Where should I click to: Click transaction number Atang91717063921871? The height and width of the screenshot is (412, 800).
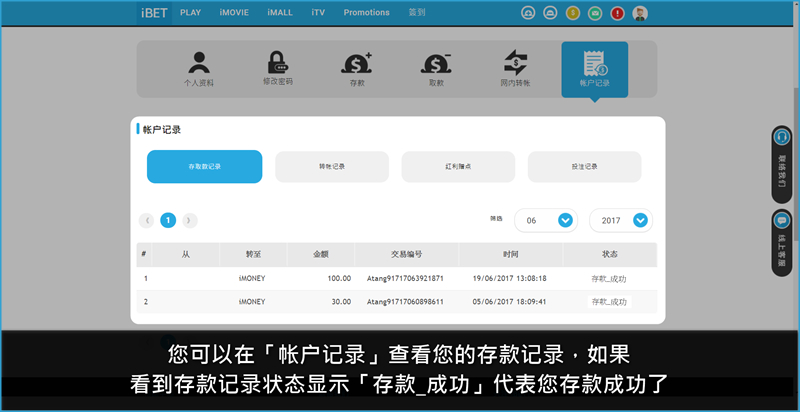point(405,279)
